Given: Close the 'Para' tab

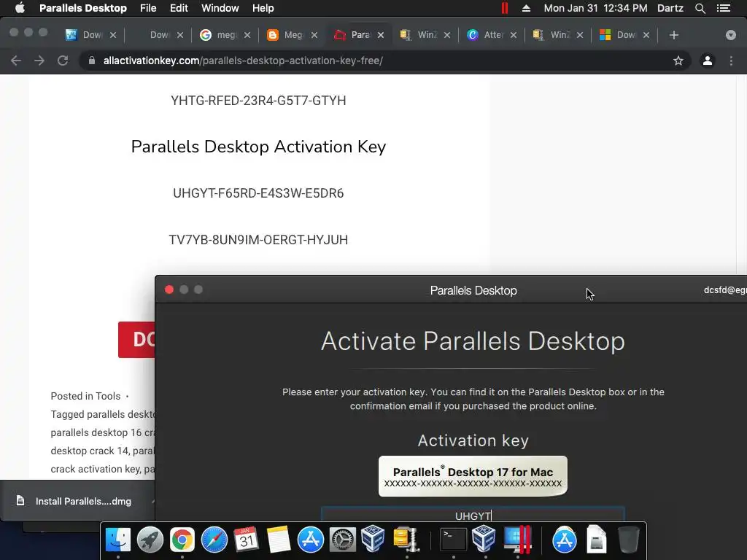Looking at the screenshot, I should tap(381, 35).
